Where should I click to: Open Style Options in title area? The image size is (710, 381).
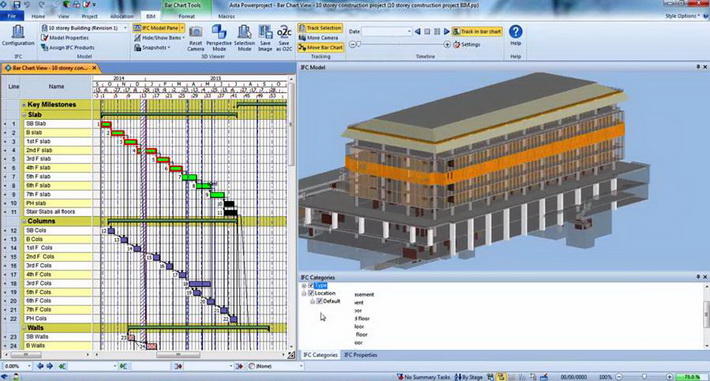[682, 16]
